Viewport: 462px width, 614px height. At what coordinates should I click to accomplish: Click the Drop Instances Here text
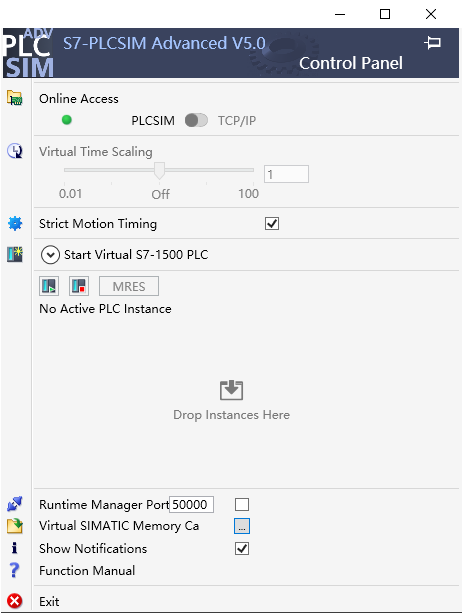pyautogui.click(x=231, y=415)
